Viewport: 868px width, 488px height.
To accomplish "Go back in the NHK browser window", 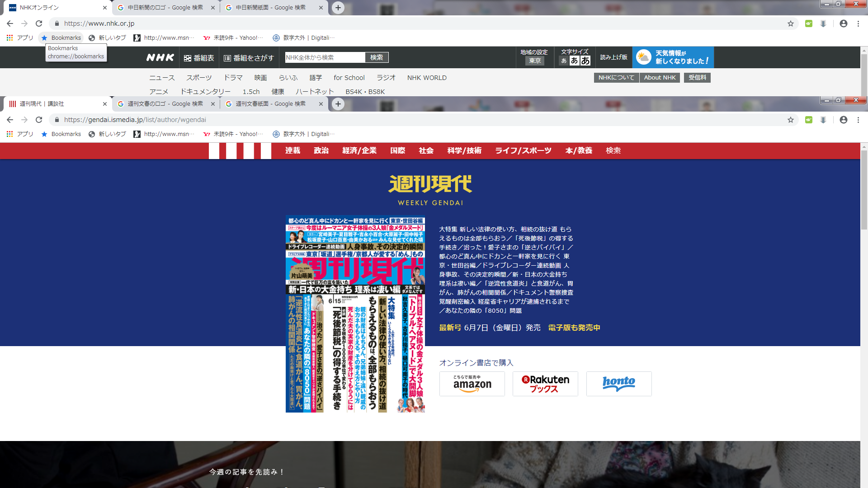I will [10, 23].
